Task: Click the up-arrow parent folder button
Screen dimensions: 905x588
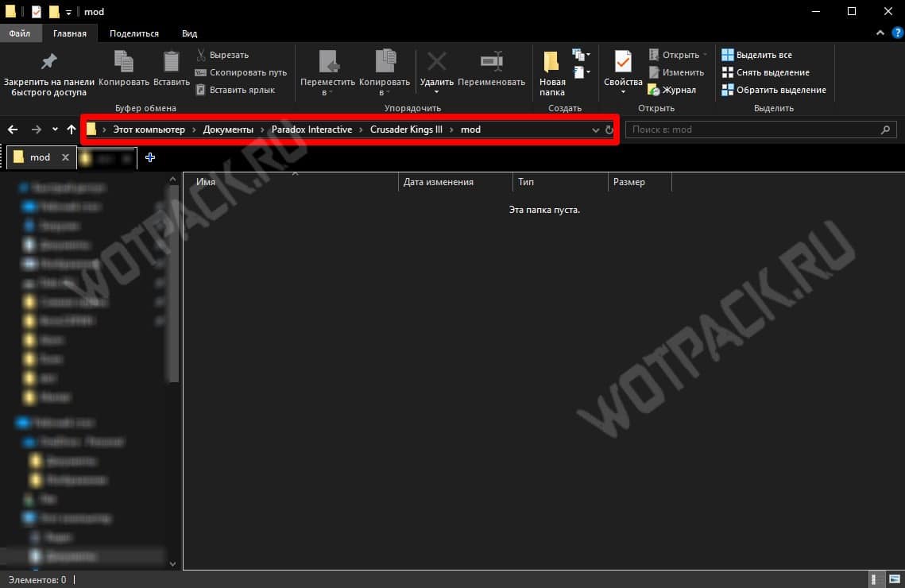Action: pos(72,130)
